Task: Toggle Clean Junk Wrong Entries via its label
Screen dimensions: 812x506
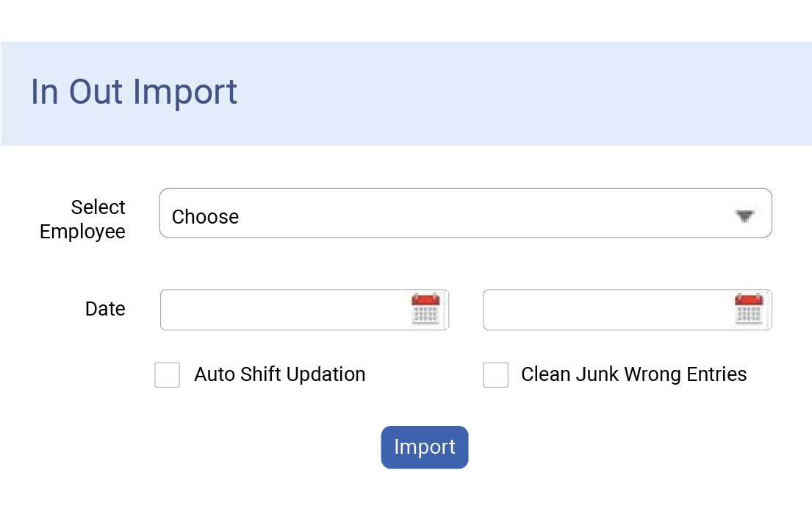Action: coord(634,374)
